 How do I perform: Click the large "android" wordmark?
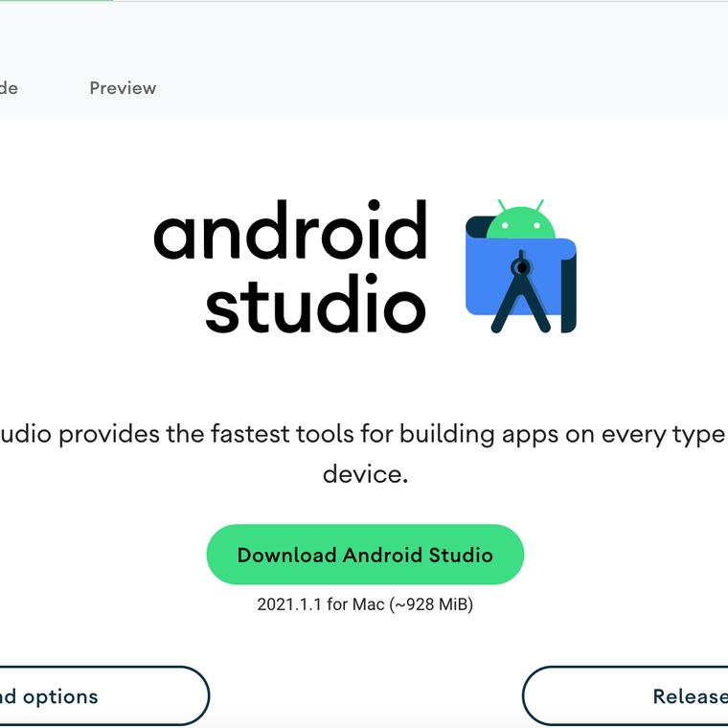click(289, 232)
